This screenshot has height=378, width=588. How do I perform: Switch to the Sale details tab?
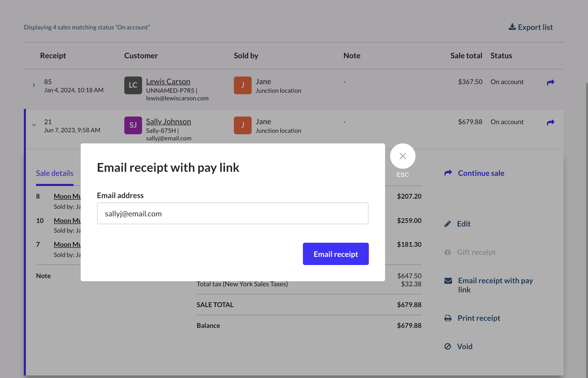coord(55,173)
